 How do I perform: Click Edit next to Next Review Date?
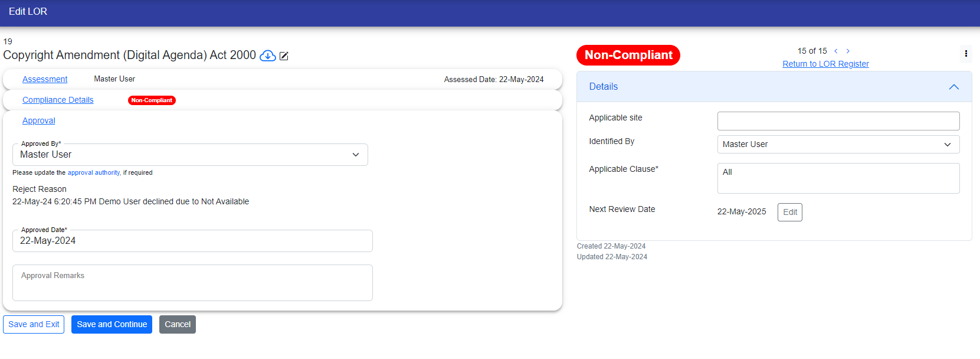(x=789, y=212)
